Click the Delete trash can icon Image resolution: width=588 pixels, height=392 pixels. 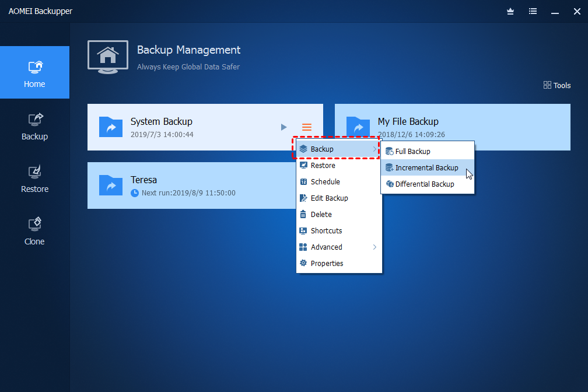(x=303, y=214)
